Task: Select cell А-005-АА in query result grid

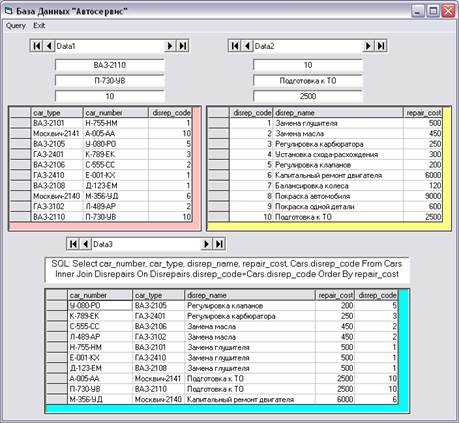Action: click(x=100, y=378)
